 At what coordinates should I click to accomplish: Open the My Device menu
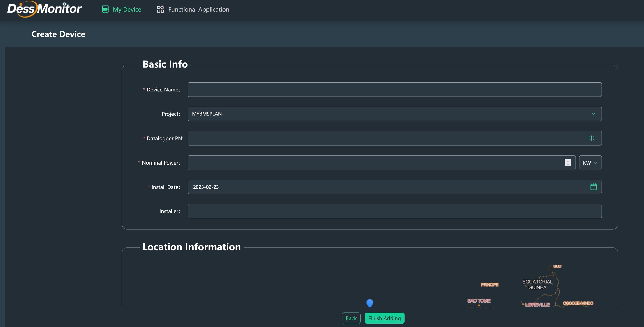pyautogui.click(x=127, y=10)
